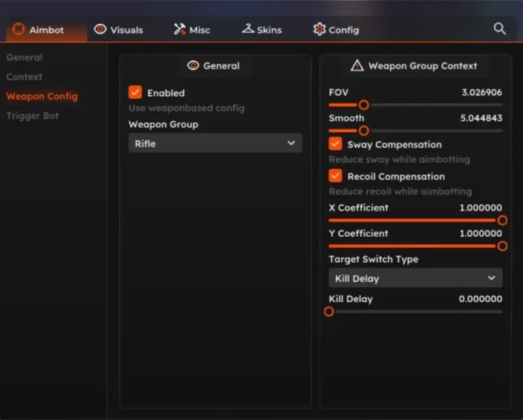Open search with the magnifier icon
The width and height of the screenshot is (523, 420).
500,29
